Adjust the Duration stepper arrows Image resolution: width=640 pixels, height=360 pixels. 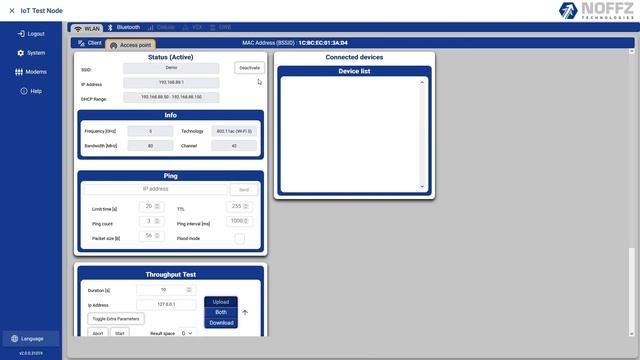(x=189, y=290)
